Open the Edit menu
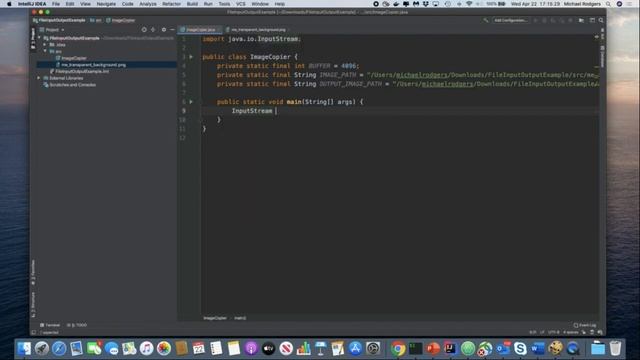Screen dimensions: 640x360 coord(70,4)
